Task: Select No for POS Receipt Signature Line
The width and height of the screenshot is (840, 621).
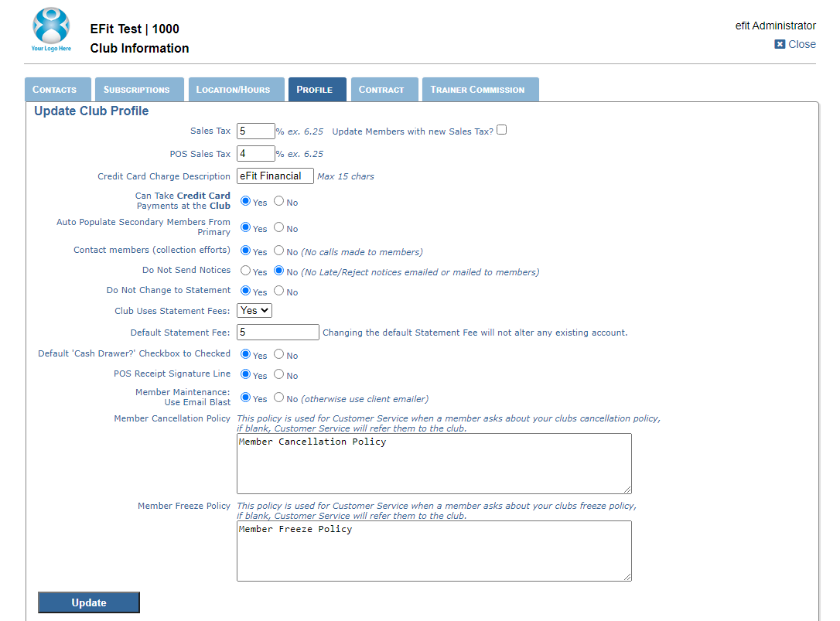Action: (278, 374)
